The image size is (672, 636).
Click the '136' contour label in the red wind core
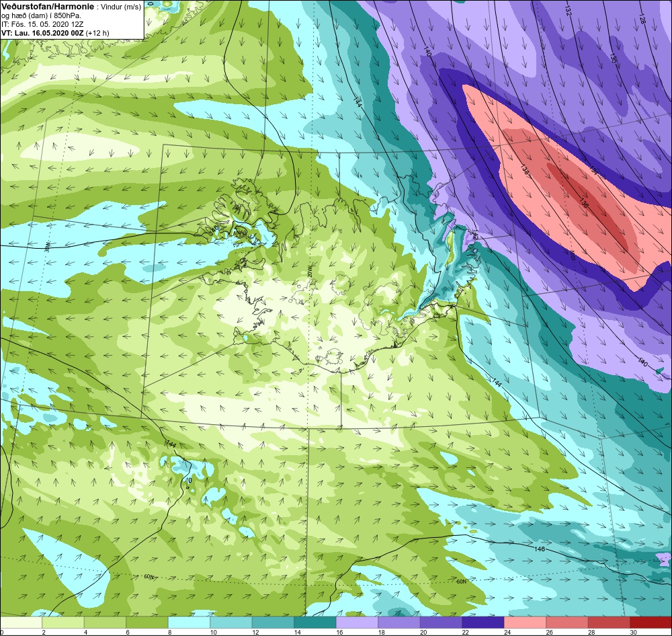[584, 202]
